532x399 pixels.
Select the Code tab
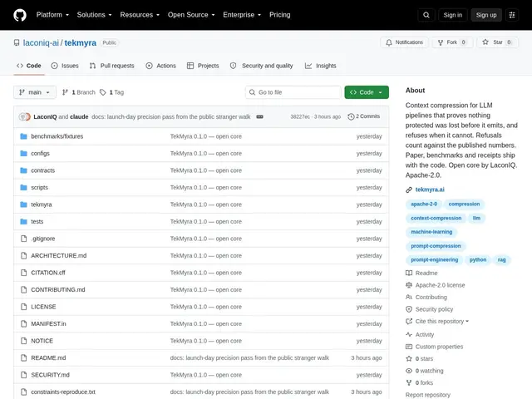29,66
